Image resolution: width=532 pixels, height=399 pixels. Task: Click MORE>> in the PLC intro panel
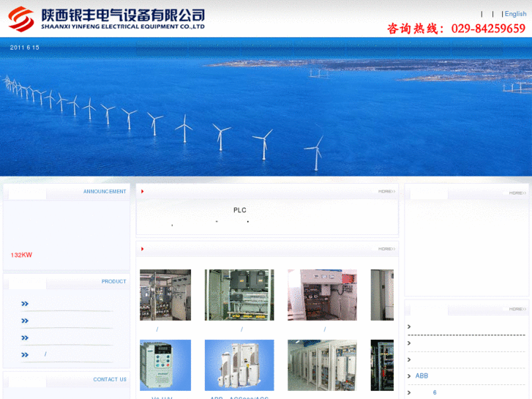tap(387, 192)
